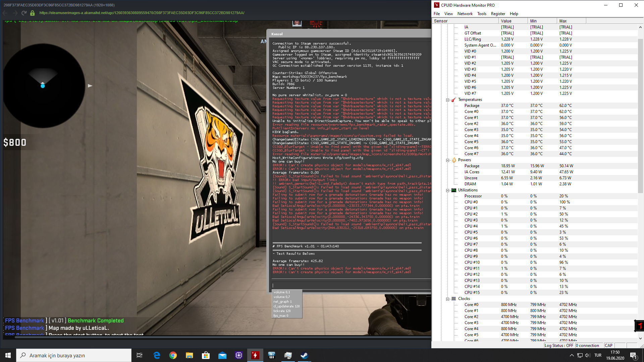Collapse the Powers tree node
The width and height of the screenshot is (644, 362).
pos(447,160)
